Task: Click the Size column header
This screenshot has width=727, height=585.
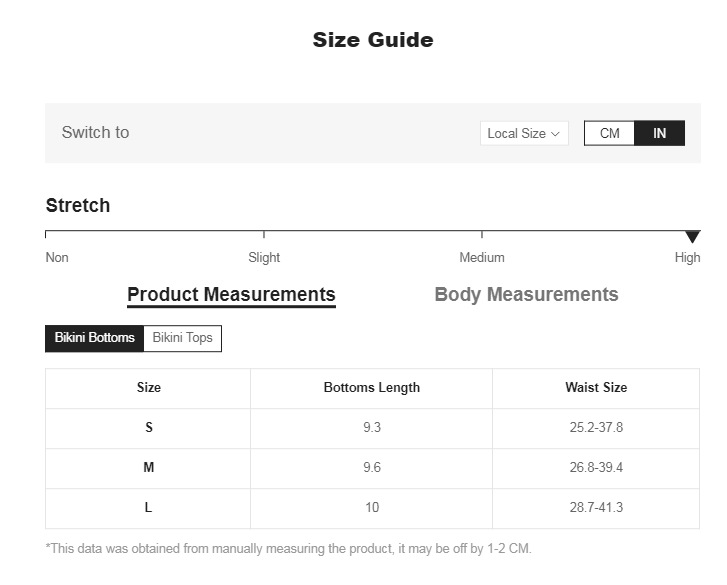Action: [148, 388]
